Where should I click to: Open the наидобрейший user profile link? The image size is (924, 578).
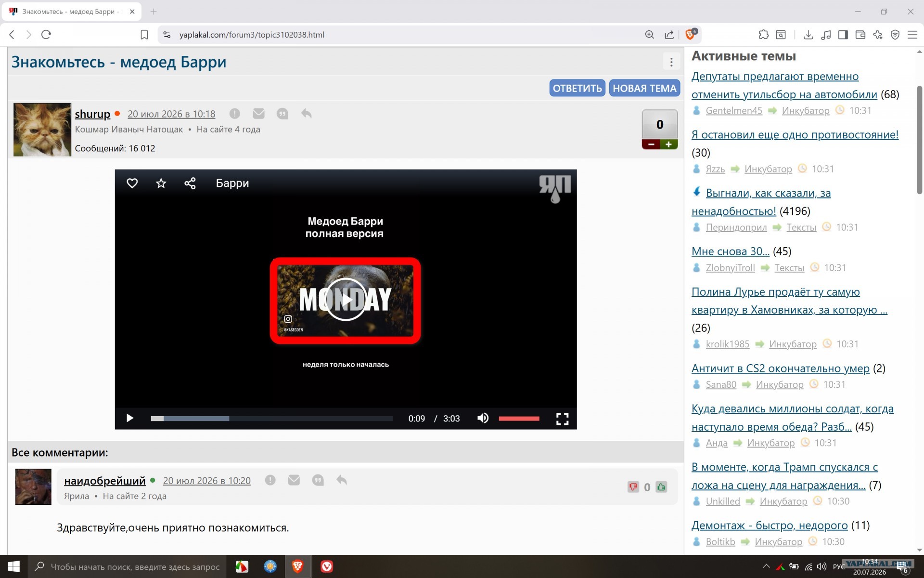click(104, 480)
